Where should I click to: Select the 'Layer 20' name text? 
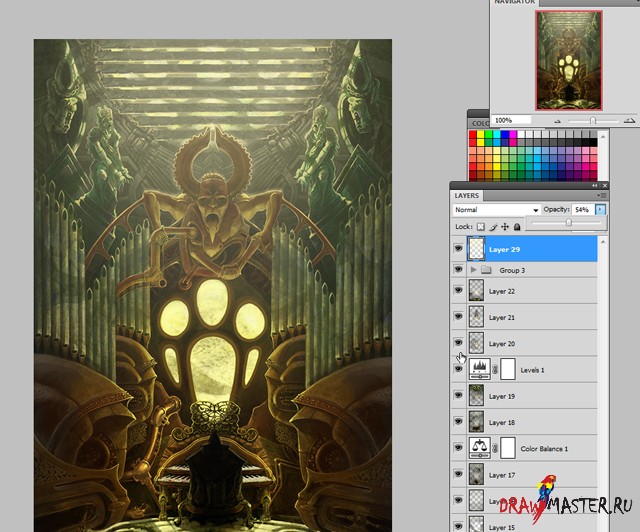[502, 344]
